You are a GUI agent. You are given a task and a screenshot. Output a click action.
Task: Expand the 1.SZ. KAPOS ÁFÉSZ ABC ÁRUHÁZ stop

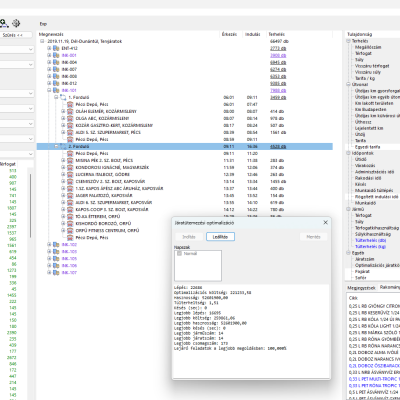click(63, 188)
